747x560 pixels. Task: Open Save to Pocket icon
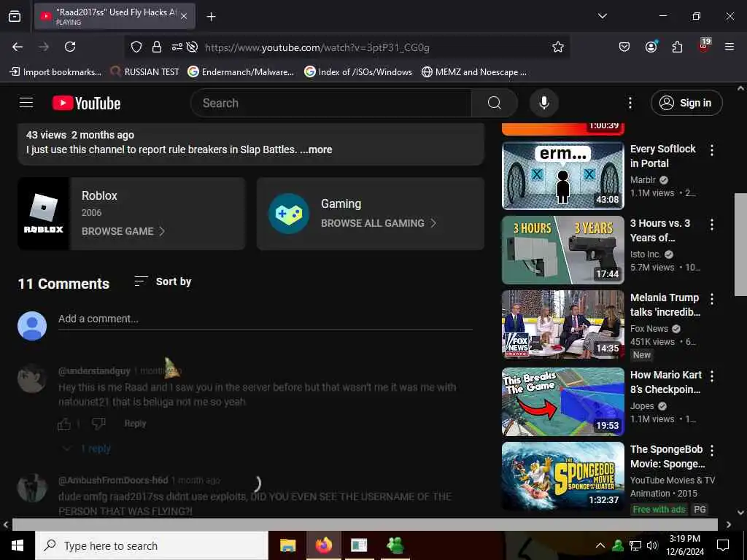624,47
